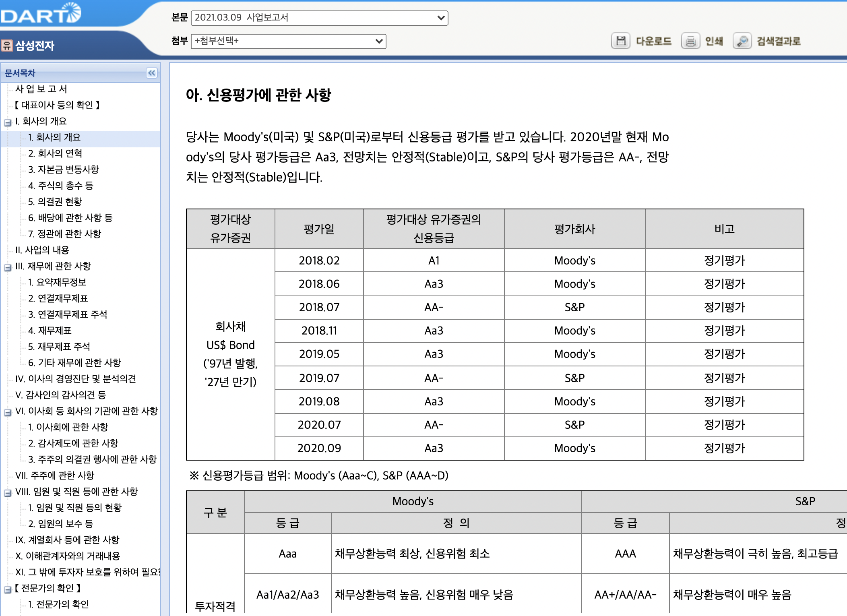This screenshot has width=847, height=616.
Task: Collapse VI. 이사회 등 회사의 기관 node
Action: 7,412
